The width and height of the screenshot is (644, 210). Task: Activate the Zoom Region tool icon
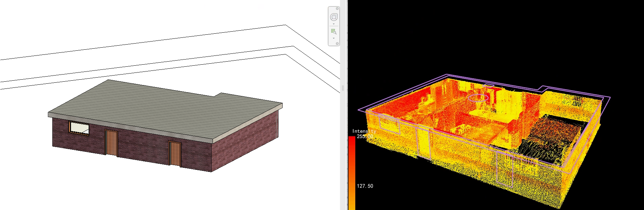pyautogui.click(x=334, y=32)
